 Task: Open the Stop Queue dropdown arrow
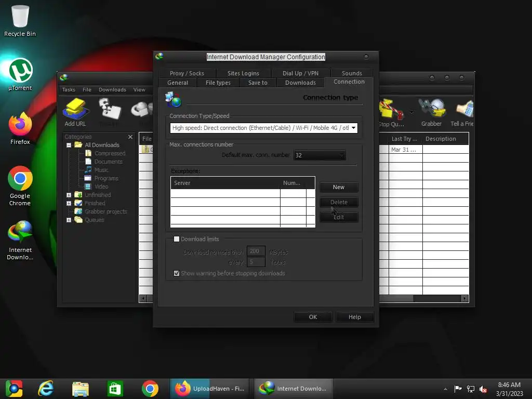(411, 112)
